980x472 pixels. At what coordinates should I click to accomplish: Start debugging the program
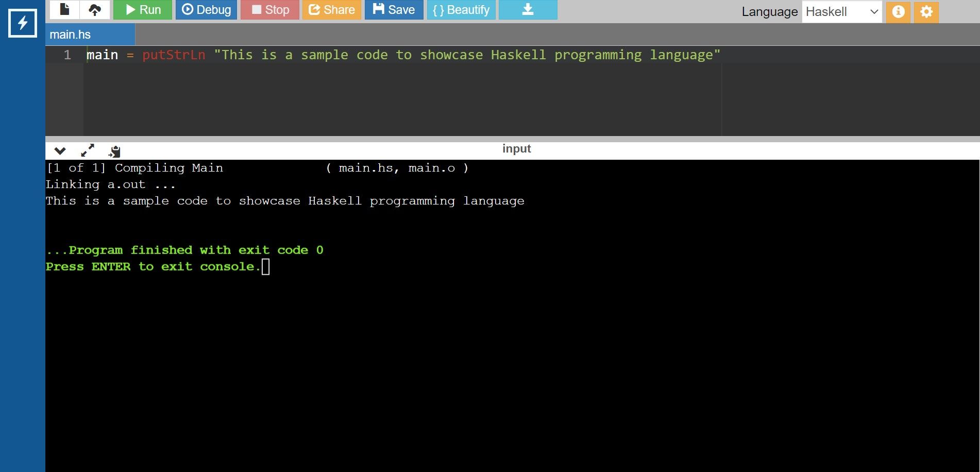(206, 9)
